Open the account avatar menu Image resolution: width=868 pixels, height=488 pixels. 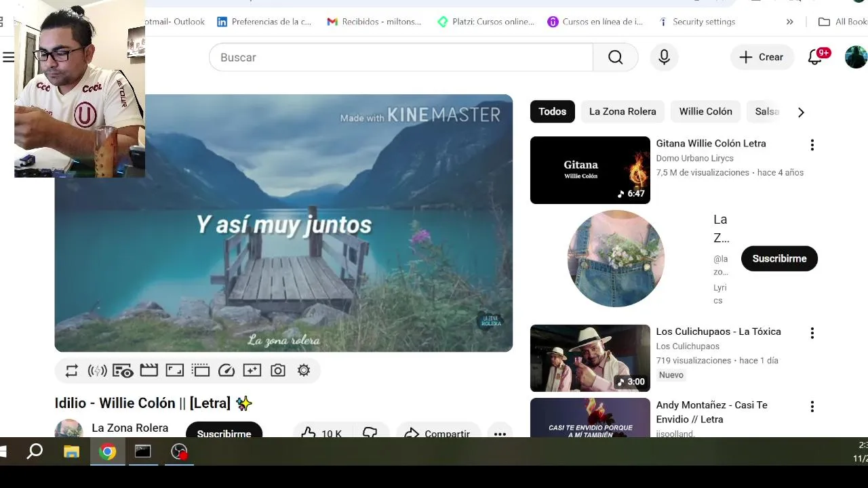[x=856, y=57]
